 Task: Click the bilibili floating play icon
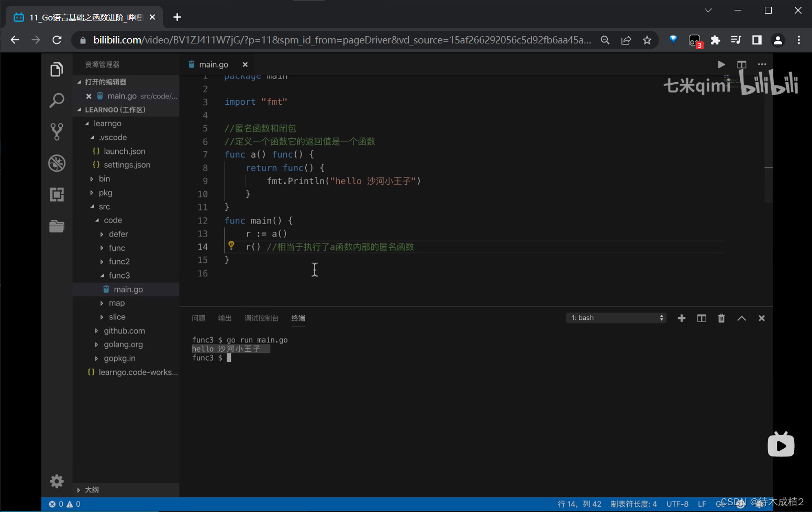pos(781,444)
